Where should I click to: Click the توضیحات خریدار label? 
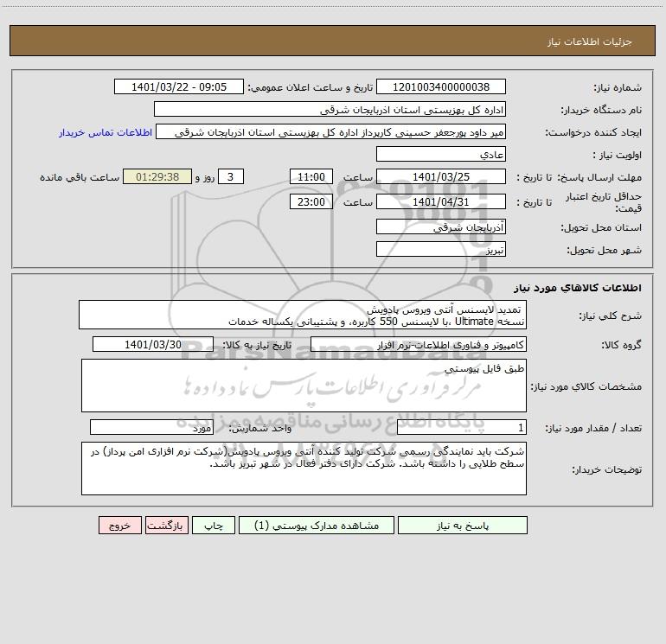coord(606,469)
